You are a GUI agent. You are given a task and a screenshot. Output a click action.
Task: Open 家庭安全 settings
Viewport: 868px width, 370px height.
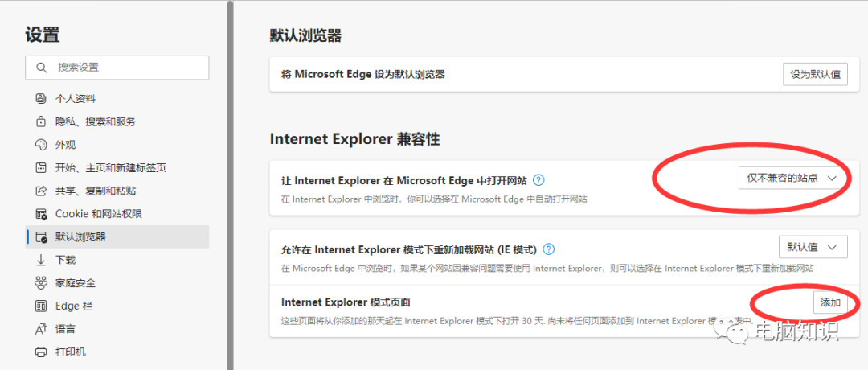tap(117, 283)
